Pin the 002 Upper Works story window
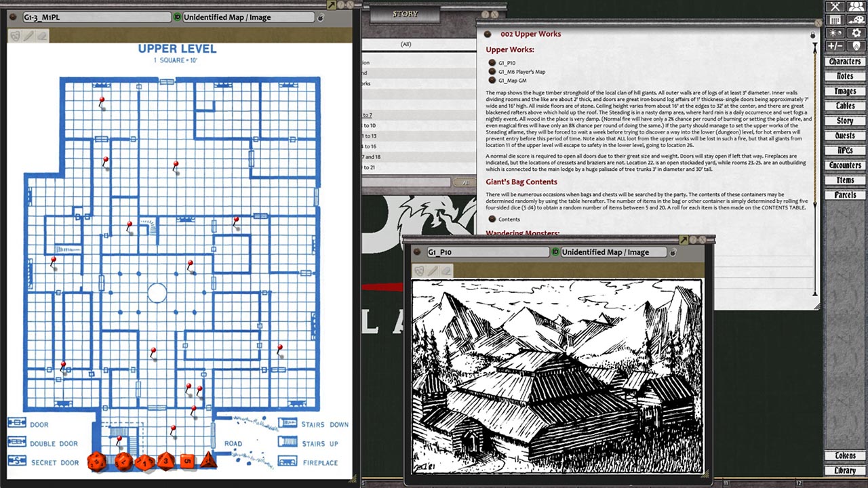 [813, 34]
